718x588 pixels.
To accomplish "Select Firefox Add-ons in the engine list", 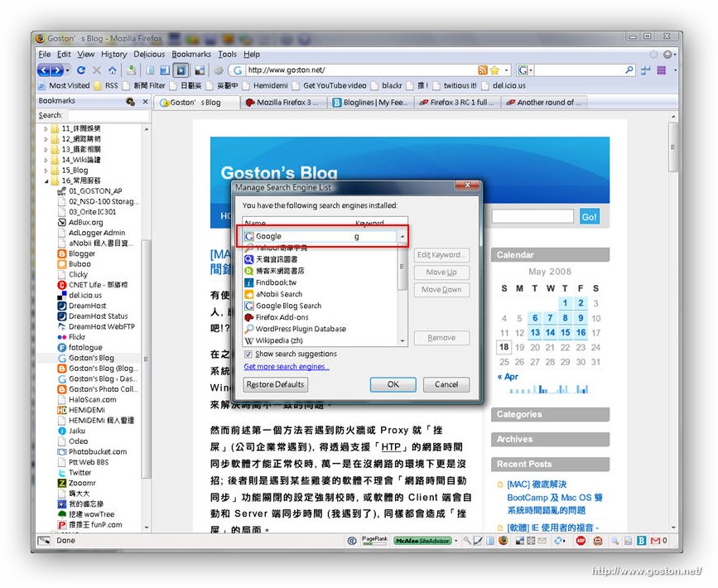I will coord(320,317).
